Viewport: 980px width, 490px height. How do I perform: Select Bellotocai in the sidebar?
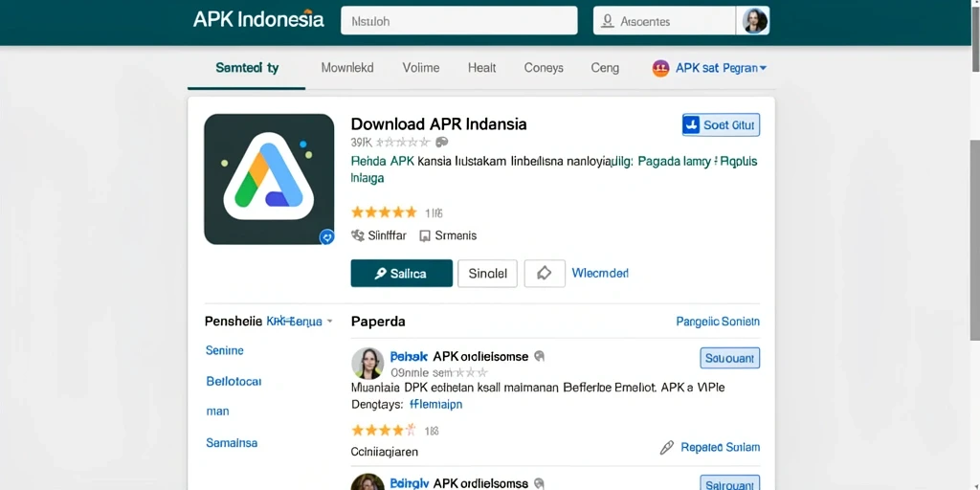(234, 381)
